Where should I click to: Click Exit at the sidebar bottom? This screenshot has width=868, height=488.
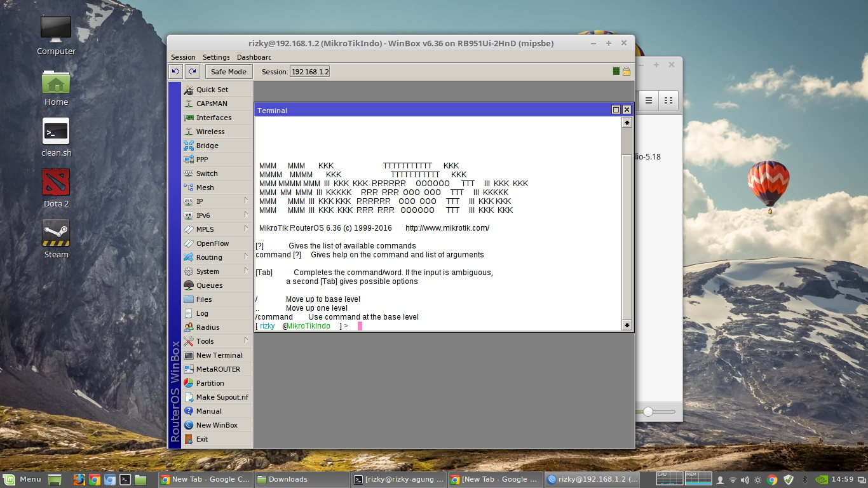(200, 438)
